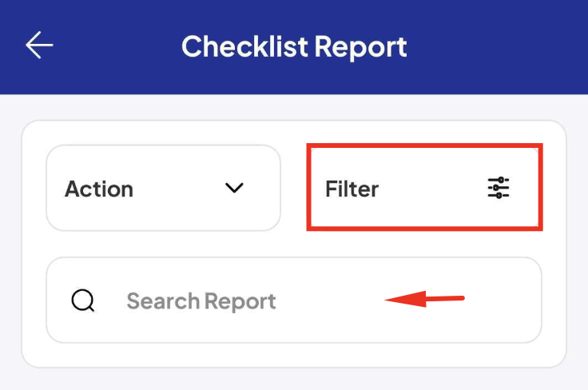
Task: Go back using the left arrow icon
Action: 39,45
